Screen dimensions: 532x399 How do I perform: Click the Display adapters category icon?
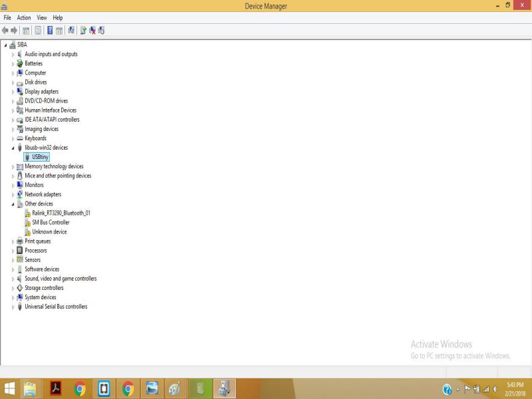[20, 92]
